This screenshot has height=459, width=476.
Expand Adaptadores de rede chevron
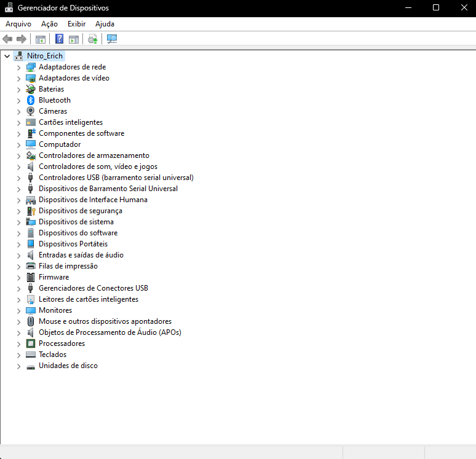tap(19, 68)
